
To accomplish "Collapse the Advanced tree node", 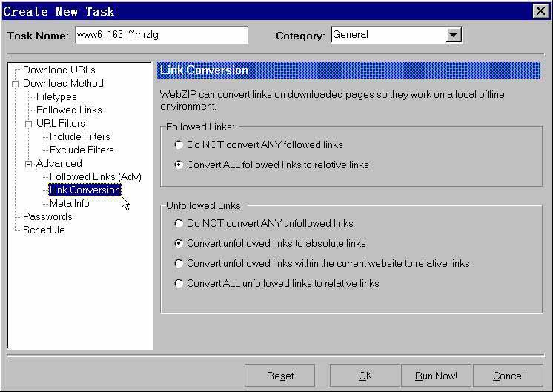I will point(28,164).
